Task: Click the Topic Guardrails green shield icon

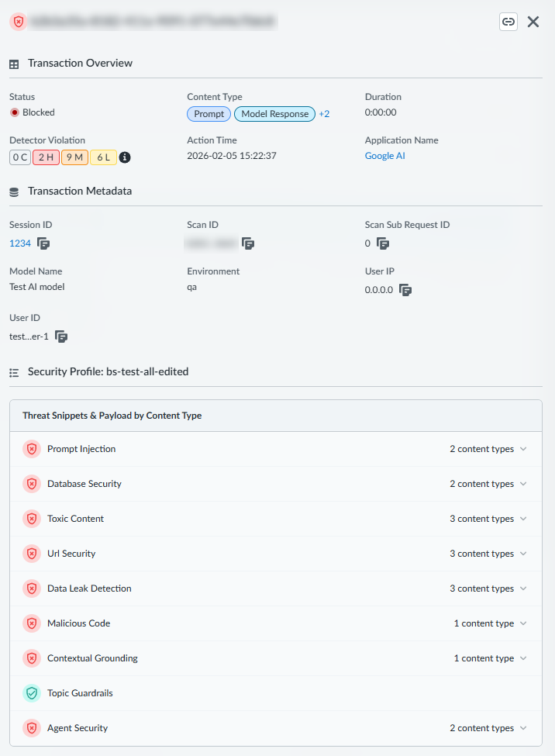Action: [32, 693]
